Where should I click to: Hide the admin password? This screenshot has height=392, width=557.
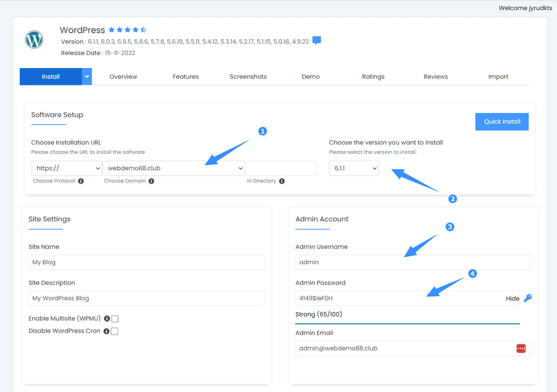click(512, 299)
